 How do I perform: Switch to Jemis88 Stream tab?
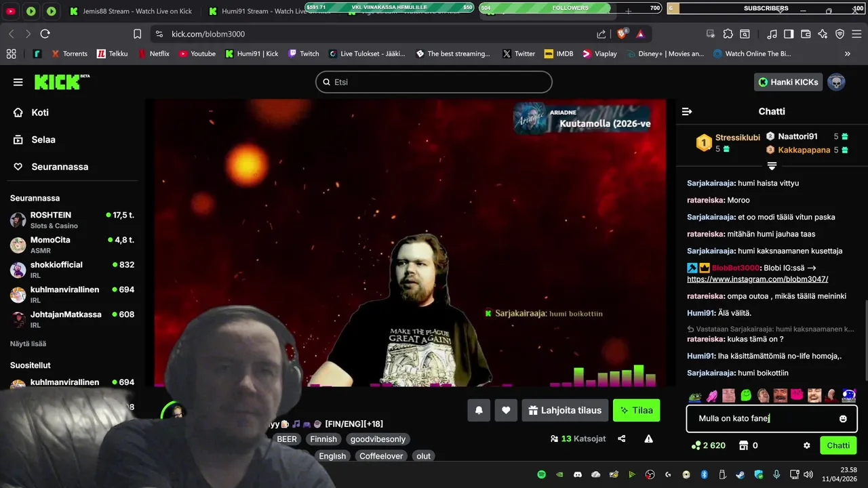131,12
